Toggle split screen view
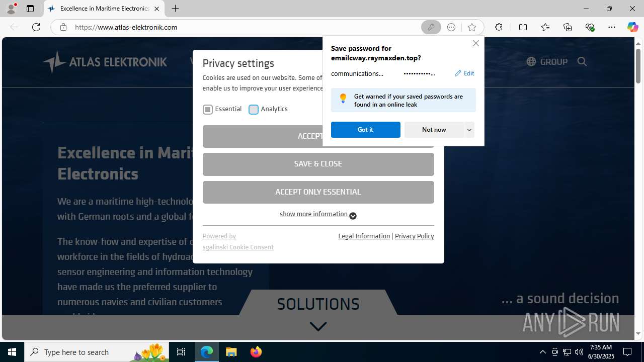The width and height of the screenshot is (644, 362). click(x=523, y=27)
